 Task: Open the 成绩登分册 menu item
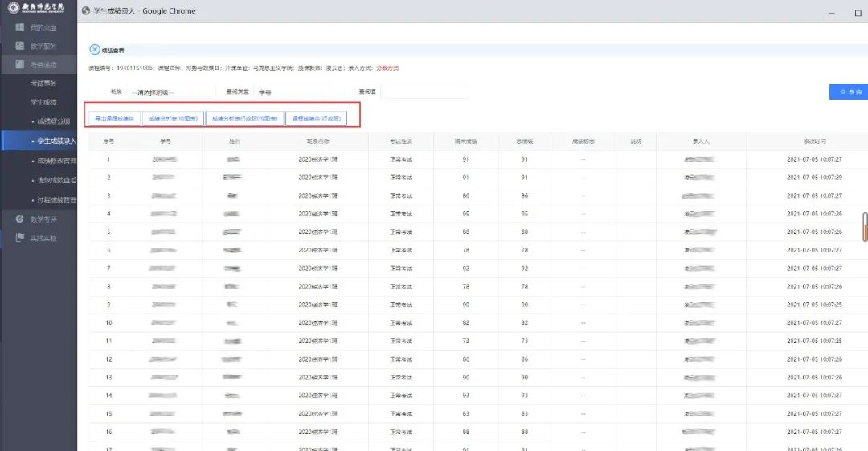click(x=53, y=121)
